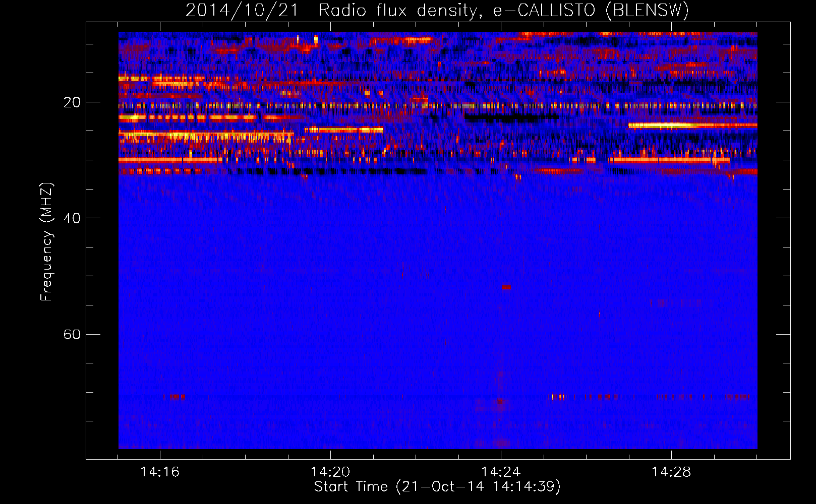Click the 40 MHz frequency tick label
This screenshot has width=816, height=504.
[x=72, y=218]
